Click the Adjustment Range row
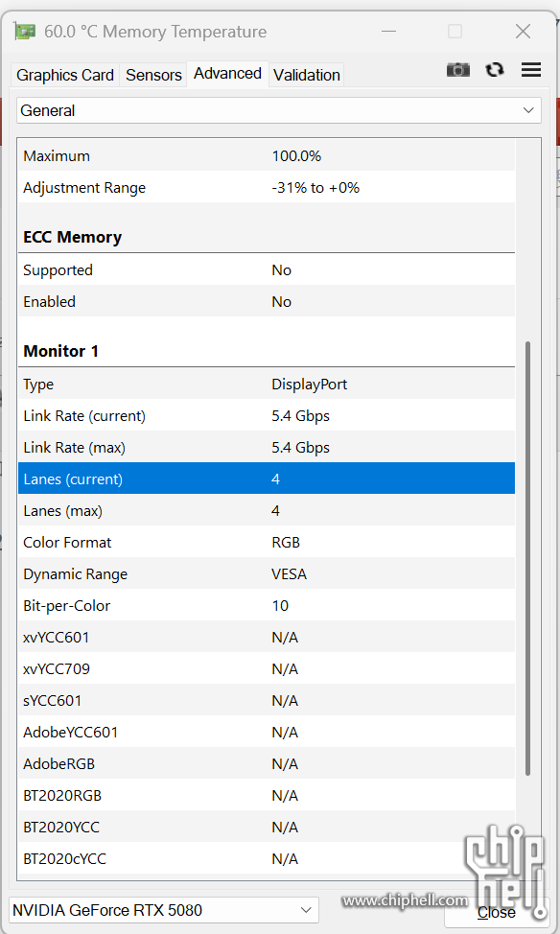This screenshot has height=934, width=560. [267, 188]
